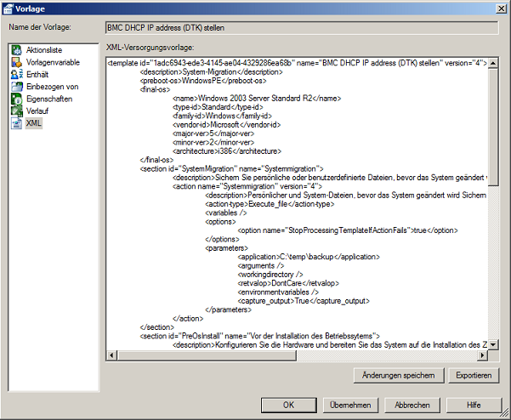Confirm the dialog with OK
This screenshot has width=511, height=420.
(288, 405)
